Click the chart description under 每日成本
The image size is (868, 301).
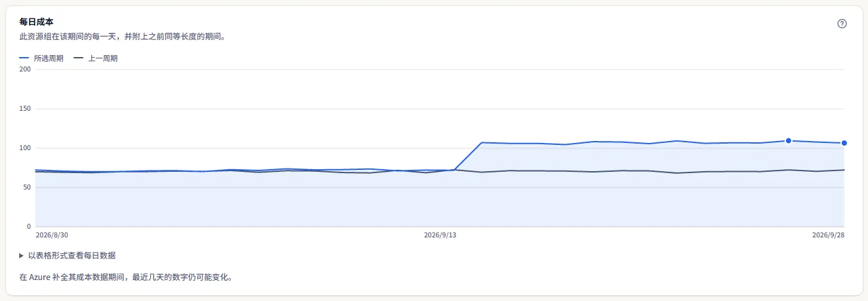pyautogui.click(x=123, y=37)
